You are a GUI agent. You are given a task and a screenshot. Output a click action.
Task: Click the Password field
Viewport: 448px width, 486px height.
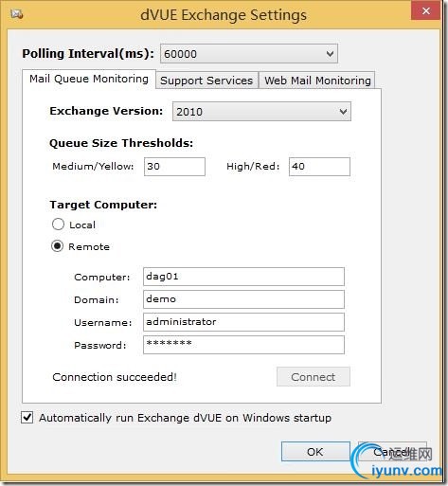click(x=243, y=345)
